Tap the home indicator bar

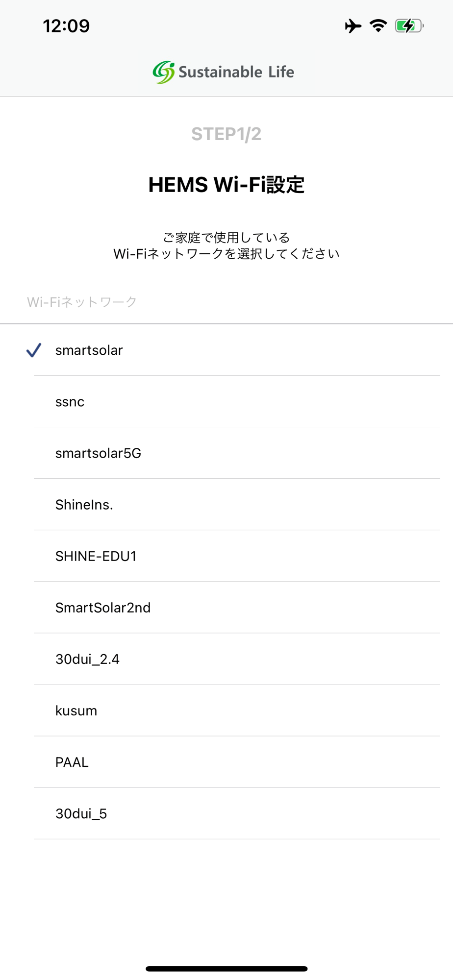click(226, 968)
